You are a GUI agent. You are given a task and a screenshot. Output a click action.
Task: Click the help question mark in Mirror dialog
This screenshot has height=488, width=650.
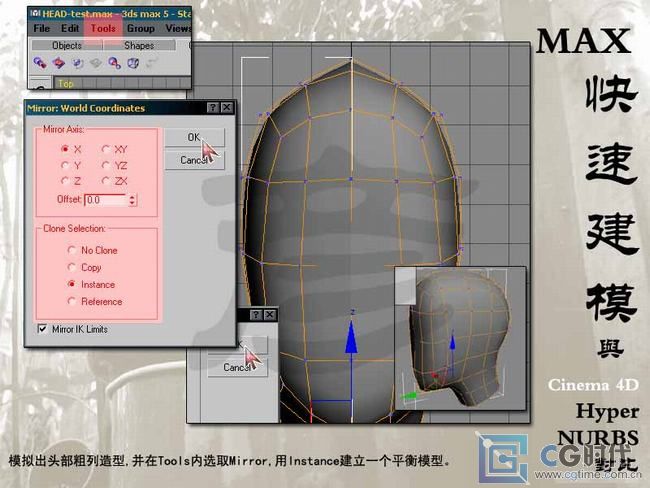213,108
